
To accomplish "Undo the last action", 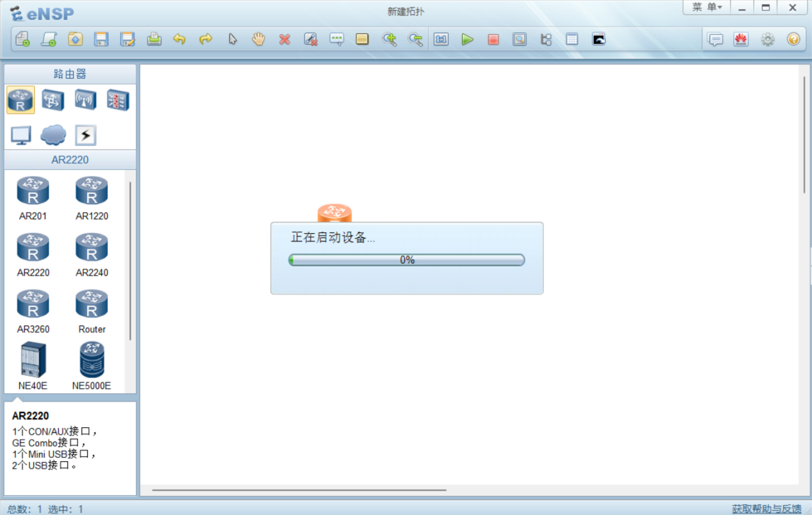I will coord(179,39).
